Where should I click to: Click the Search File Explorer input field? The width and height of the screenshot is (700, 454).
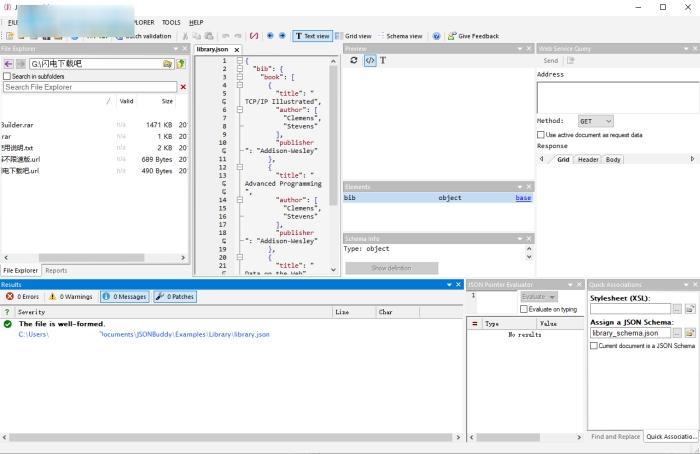[x=90, y=87]
